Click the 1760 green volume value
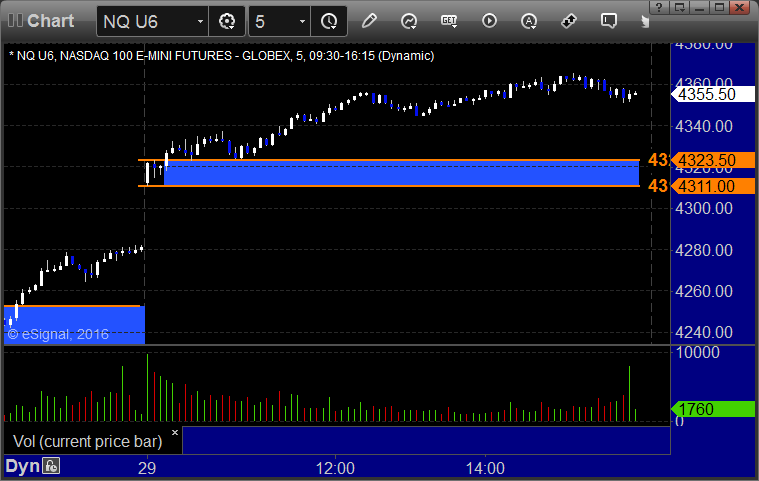Viewport: 759px width, 481px height. [713, 409]
